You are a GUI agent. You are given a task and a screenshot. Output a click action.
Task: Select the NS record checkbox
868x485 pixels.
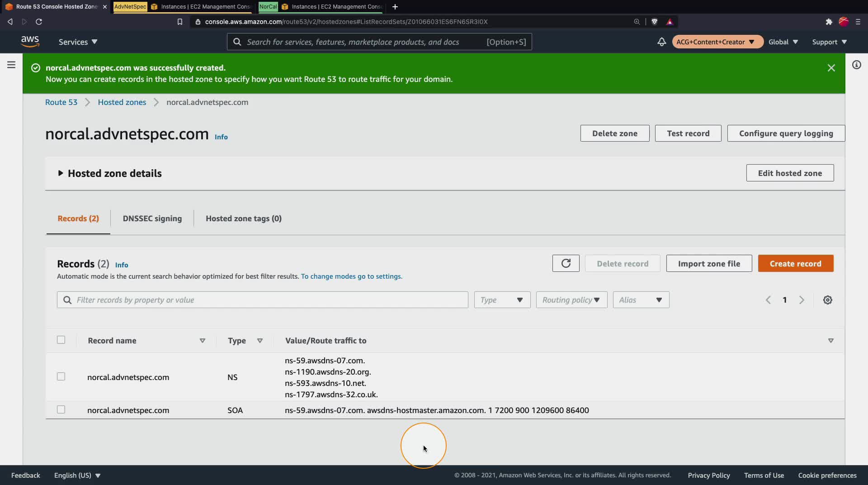(x=61, y=376)
